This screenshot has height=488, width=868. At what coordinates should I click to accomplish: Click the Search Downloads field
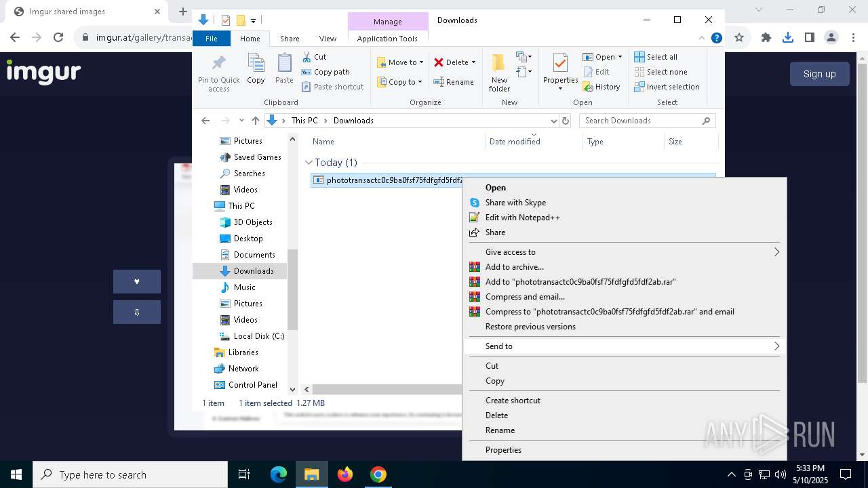click(x=647, y=121)
